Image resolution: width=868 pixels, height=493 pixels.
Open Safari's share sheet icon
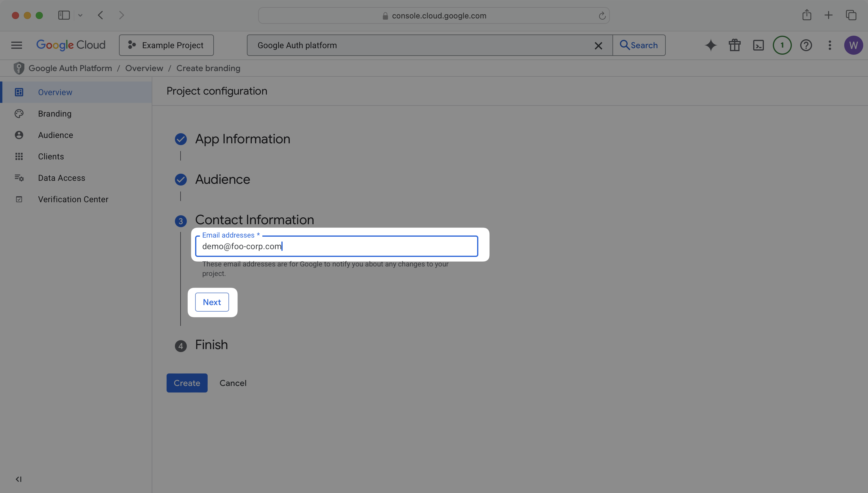pyautogui.click(x=807, y=15)
